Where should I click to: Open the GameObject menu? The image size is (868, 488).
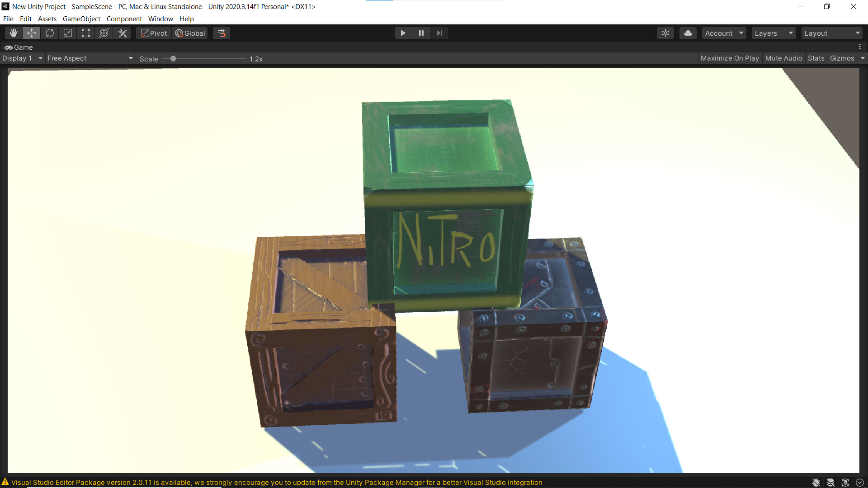point(81,19)
